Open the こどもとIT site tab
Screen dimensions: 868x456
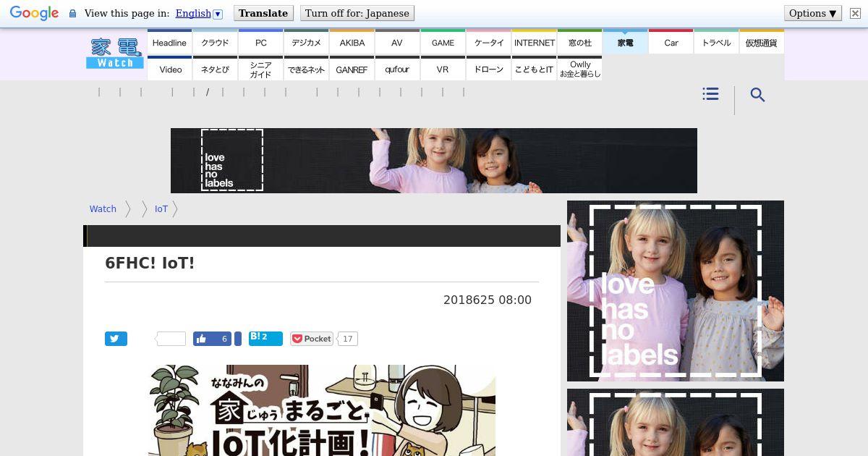point(534,69)
